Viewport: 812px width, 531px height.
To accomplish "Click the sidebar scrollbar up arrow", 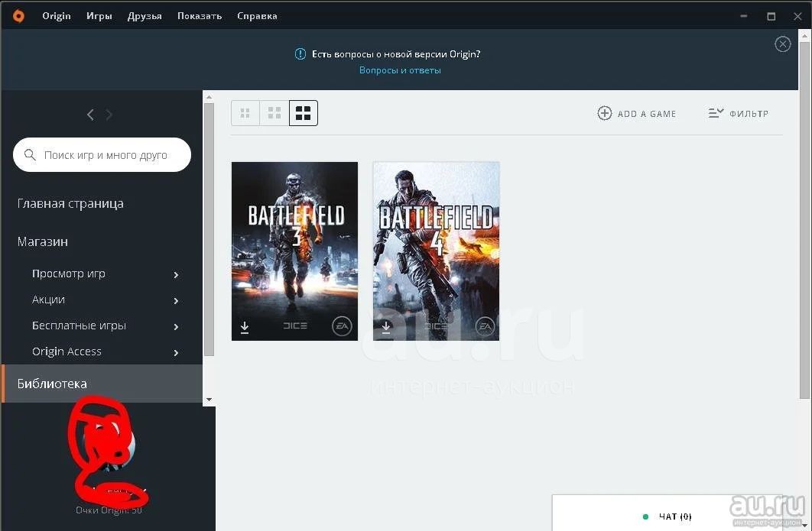I will (209, 97).
